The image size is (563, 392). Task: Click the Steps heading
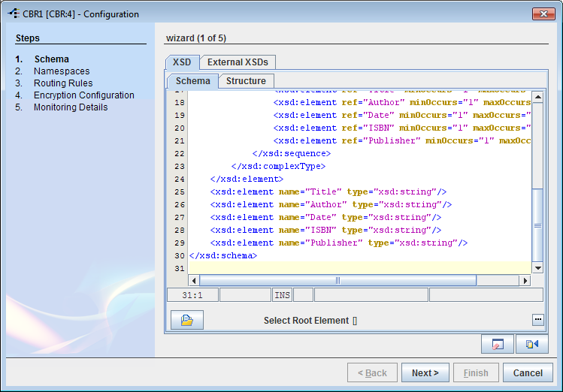pos(28,38)
